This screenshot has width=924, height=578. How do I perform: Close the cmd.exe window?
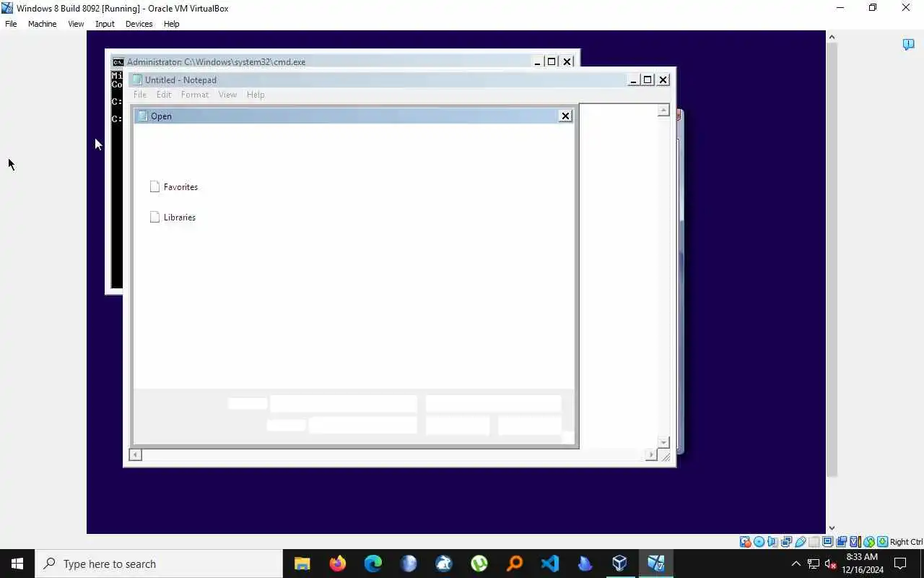click(567, 61)
